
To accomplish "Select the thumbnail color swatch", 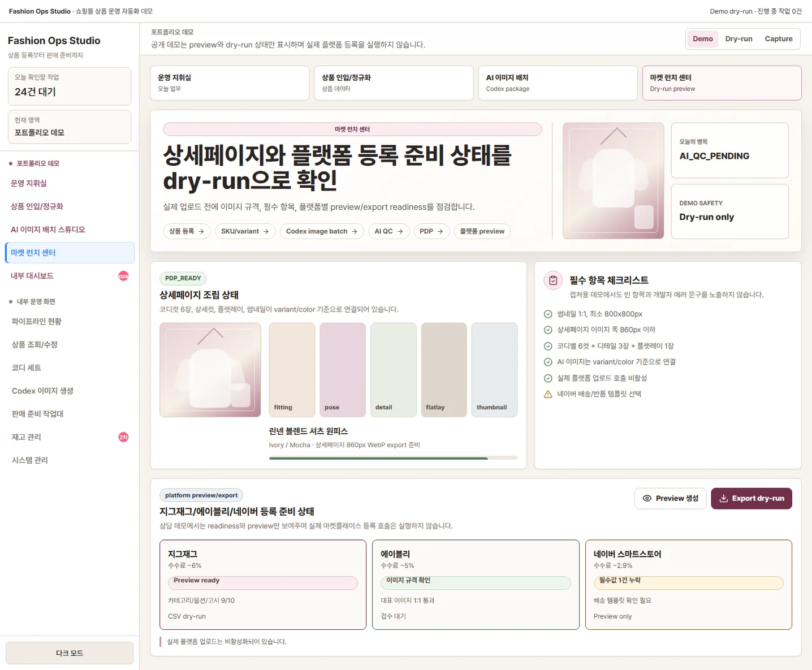I will point(494,370).
